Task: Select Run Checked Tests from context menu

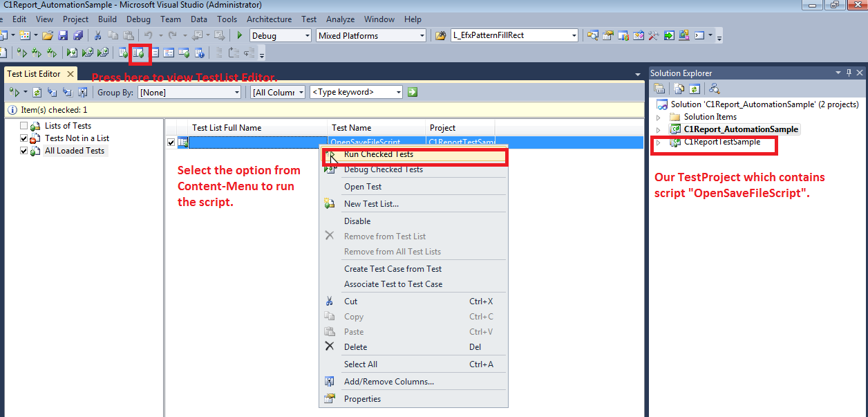Action: pyautogui.click(x=378, y=154)
